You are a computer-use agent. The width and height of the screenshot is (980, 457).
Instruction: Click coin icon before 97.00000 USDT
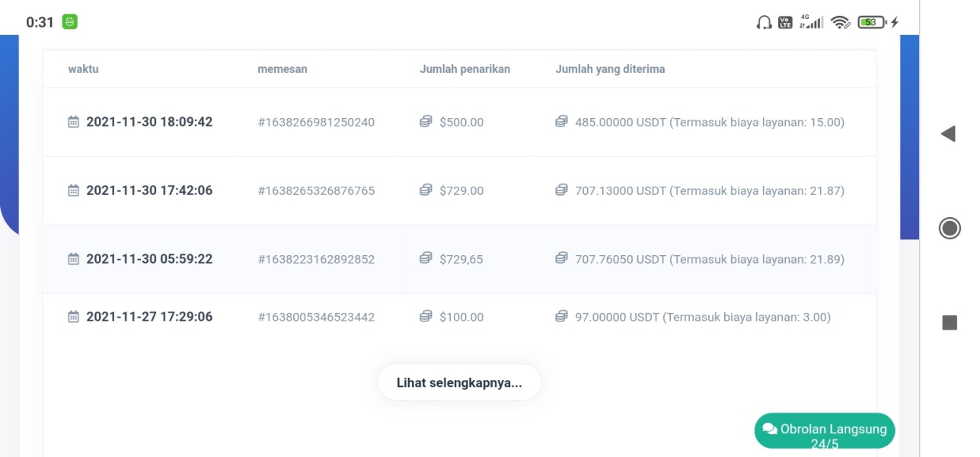[x=561, y=317]
